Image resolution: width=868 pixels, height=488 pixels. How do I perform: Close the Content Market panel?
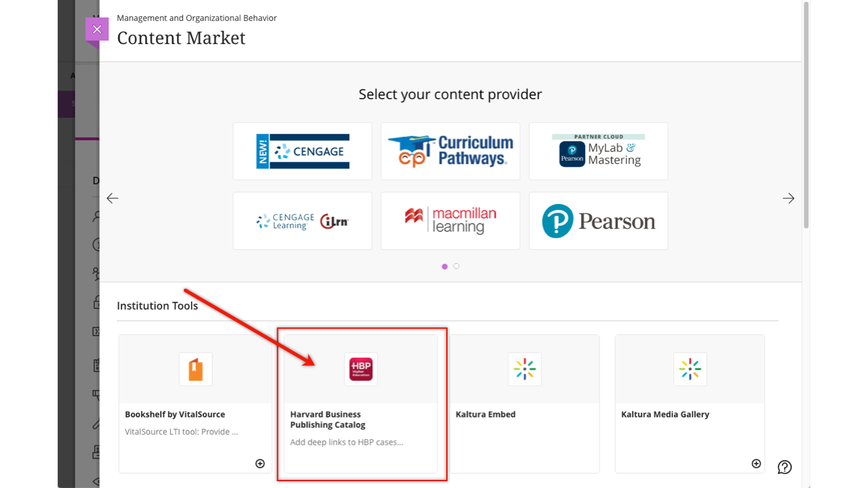97,29
